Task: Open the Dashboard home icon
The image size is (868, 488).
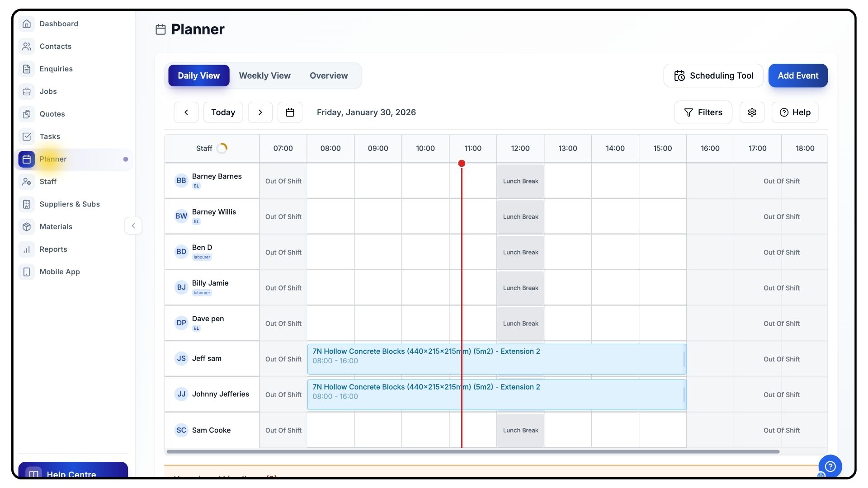Action: tap(27, 23)
